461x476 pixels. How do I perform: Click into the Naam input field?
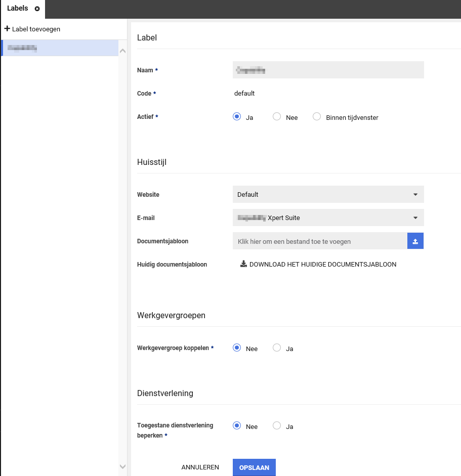328,70
